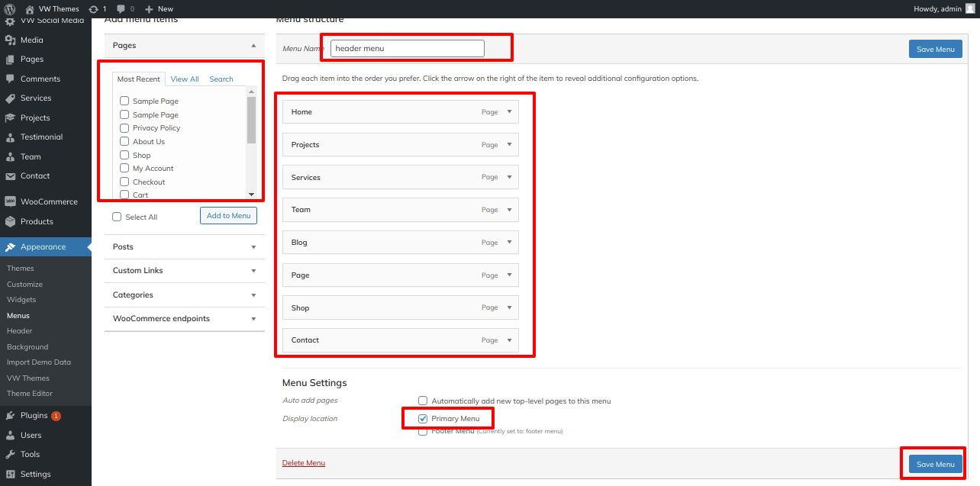Click the Menu Name text field

[407, 48]
